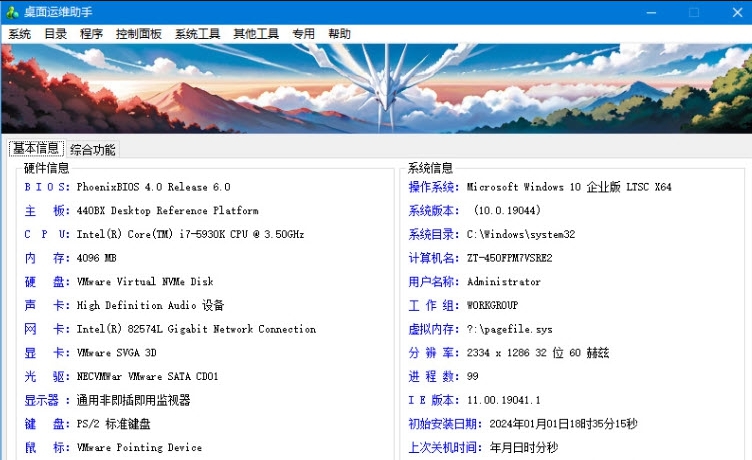Screen dimensions: 752x460
Task: Click the 硬件信息 group heading
Action: (47, 168)
